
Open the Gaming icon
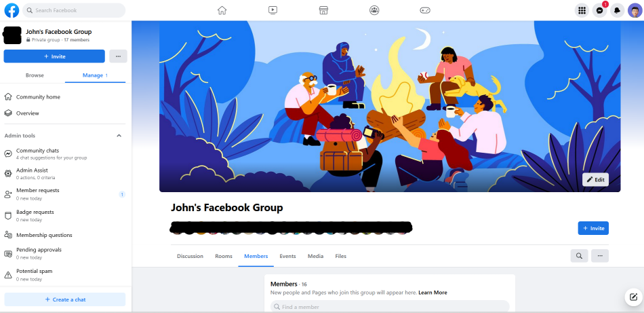click(x=424, y=10)
